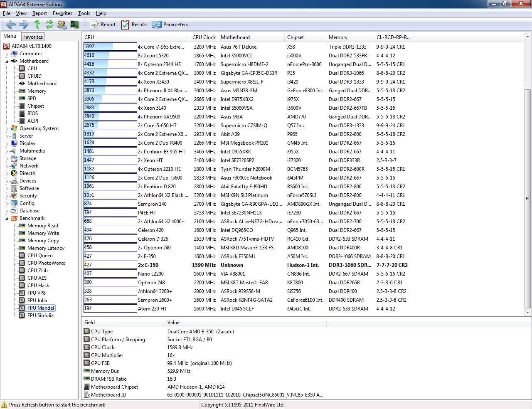Open the View menu
Viewport: 532px width, 409px height.
pos(21,13)
